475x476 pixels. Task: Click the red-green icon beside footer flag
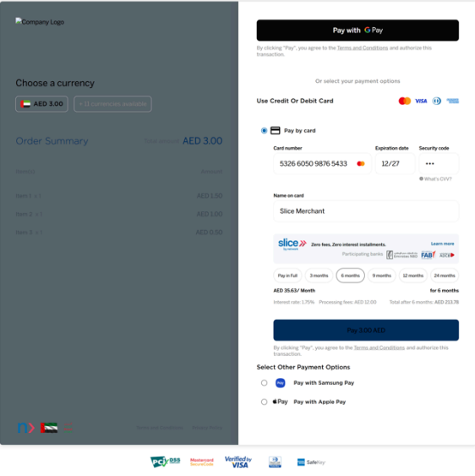coord(68,428)
